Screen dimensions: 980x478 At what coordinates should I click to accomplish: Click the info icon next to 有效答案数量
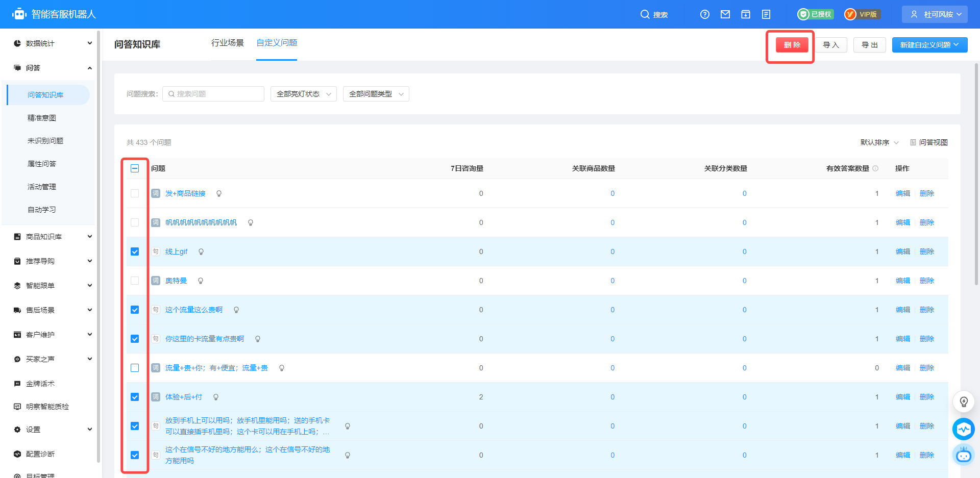(875, 168)
